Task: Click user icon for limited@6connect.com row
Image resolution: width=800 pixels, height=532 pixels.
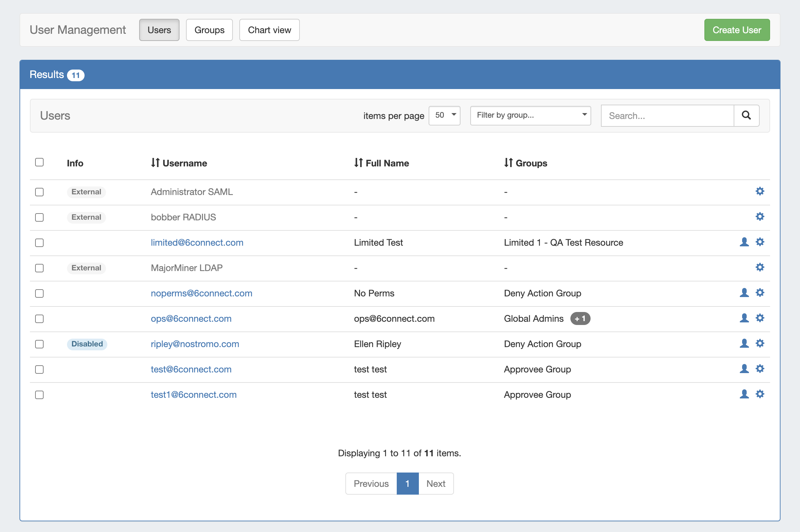Action: [x=744, y=242]
